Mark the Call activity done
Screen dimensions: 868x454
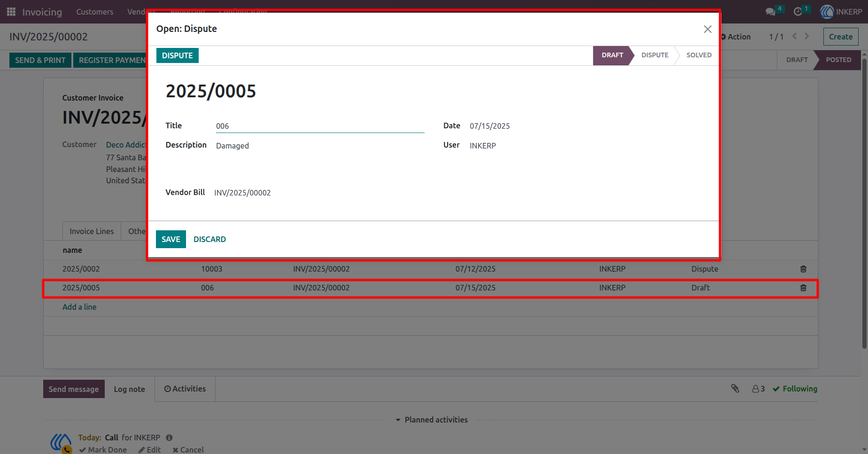103,450
